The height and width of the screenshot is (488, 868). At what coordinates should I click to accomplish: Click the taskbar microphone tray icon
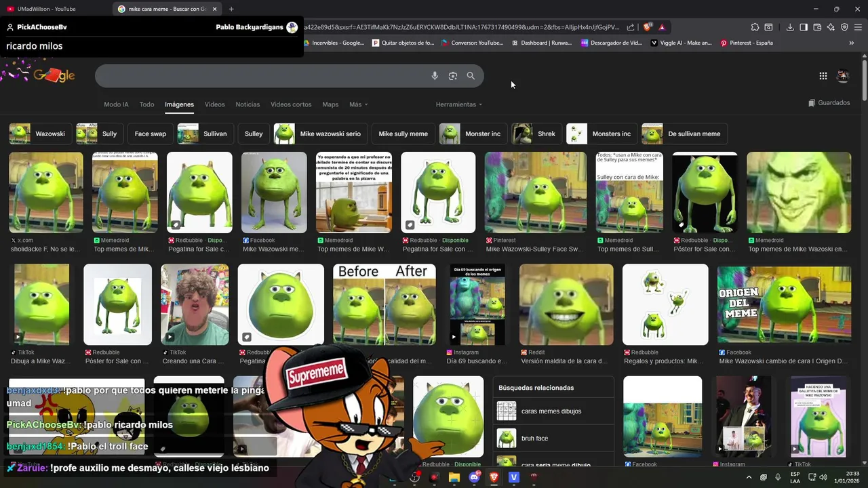click(x=778, y=477)
